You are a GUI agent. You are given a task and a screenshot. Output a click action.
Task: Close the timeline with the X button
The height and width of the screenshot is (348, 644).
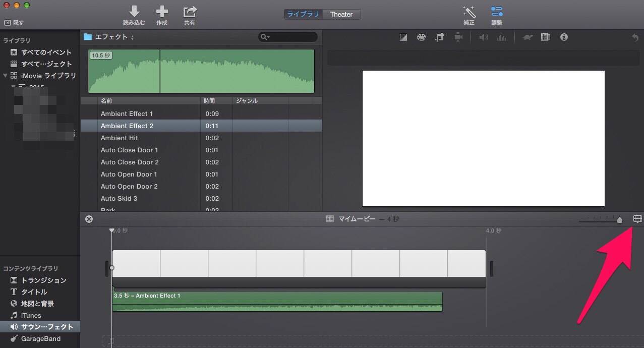[x=89, y=219]
